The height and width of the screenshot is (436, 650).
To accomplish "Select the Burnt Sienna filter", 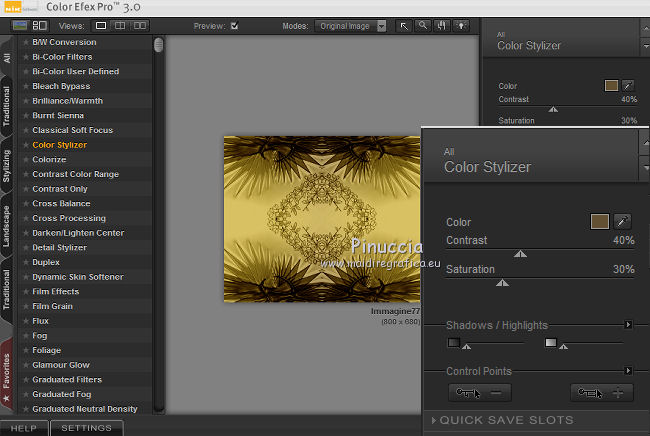I will [58, 116].
